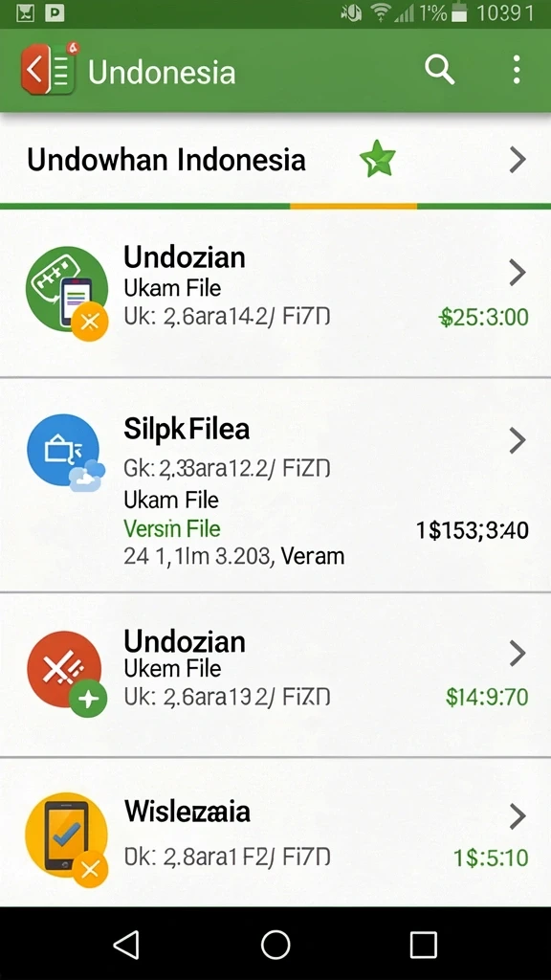This screenshot has width=551, height=980.
Task: Tap the $14:9:70 price label
Action: [x=487, y=697]
